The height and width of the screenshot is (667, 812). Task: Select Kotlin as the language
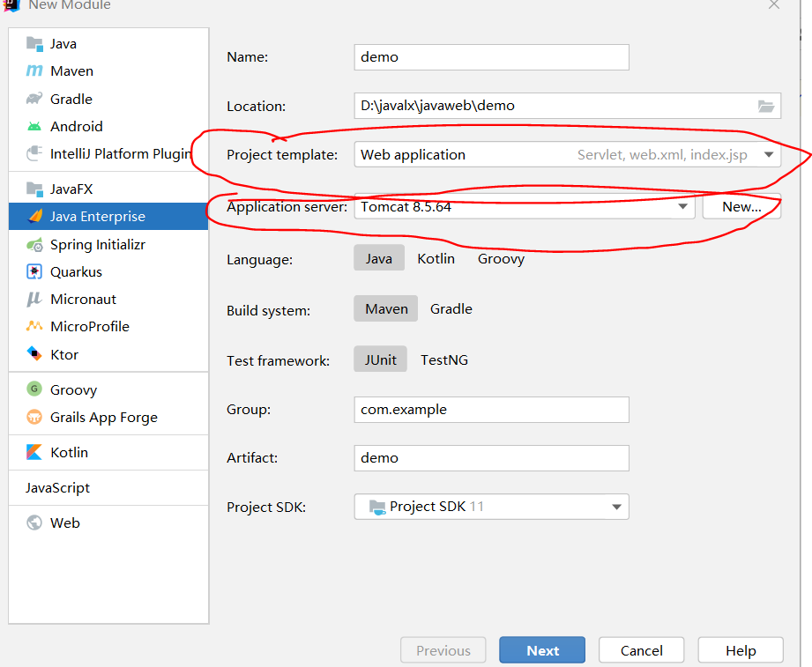click(x=436, y=258)
